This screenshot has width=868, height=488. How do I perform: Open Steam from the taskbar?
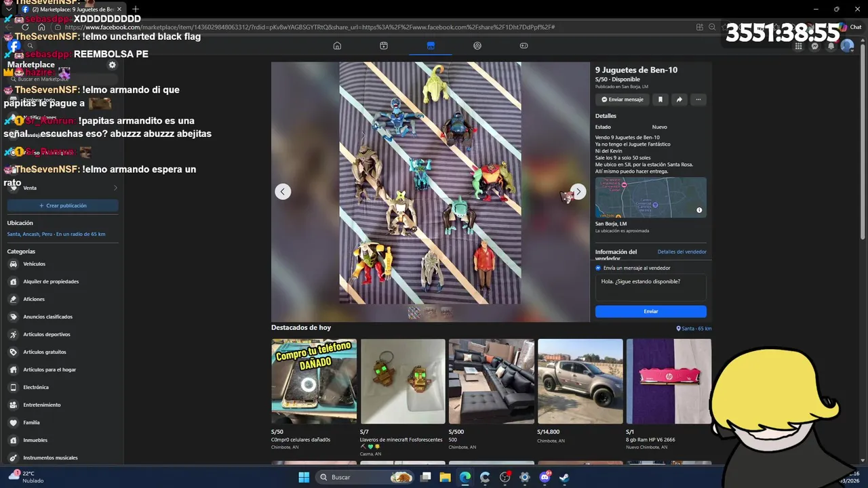point(564,477)
